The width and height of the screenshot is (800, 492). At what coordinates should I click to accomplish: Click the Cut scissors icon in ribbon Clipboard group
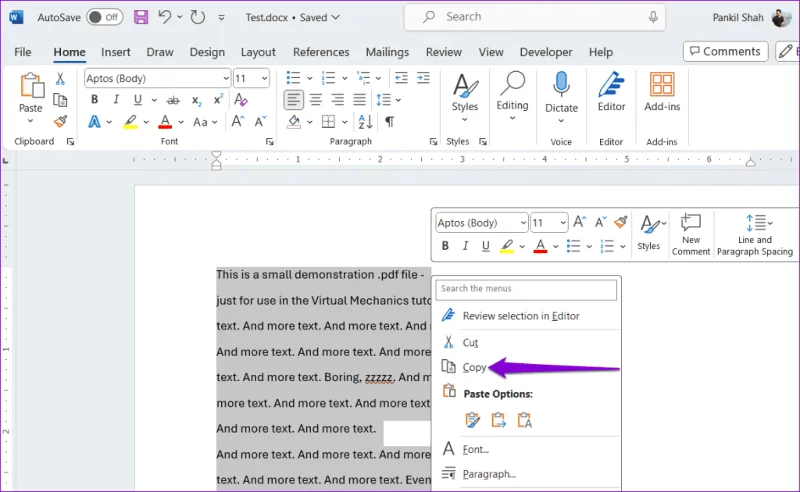pyautogui.click(x=60, y=78)
